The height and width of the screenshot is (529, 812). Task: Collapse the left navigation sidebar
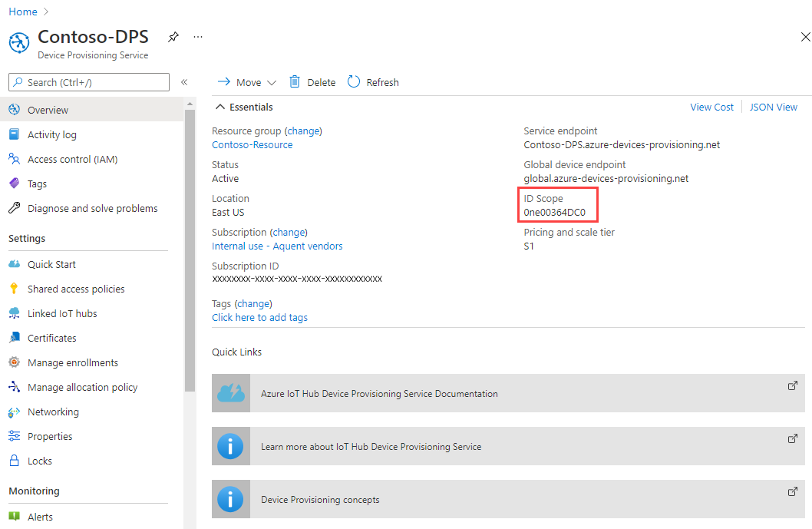[x=184, y=82]
